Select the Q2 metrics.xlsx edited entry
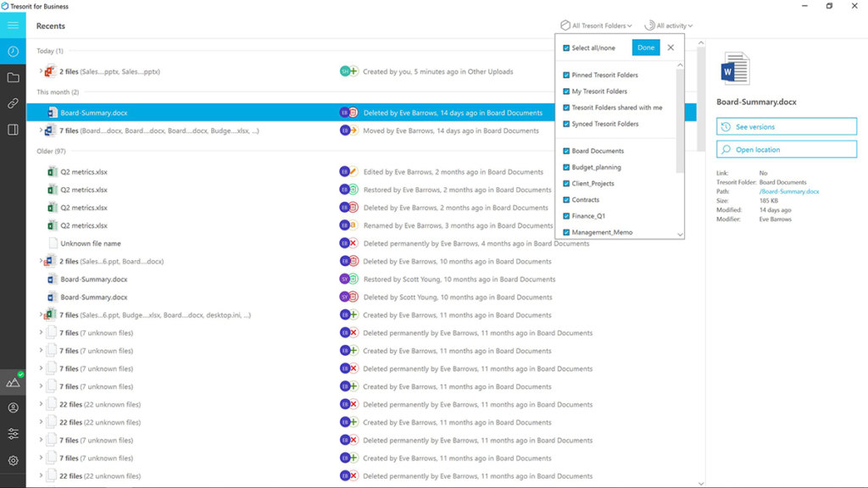This screenshot has height=488, width=868. point(84,172)
